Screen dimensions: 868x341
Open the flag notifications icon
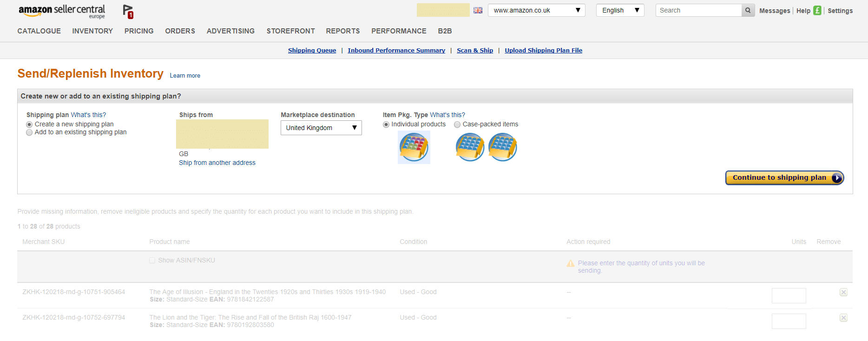[128, 12]
